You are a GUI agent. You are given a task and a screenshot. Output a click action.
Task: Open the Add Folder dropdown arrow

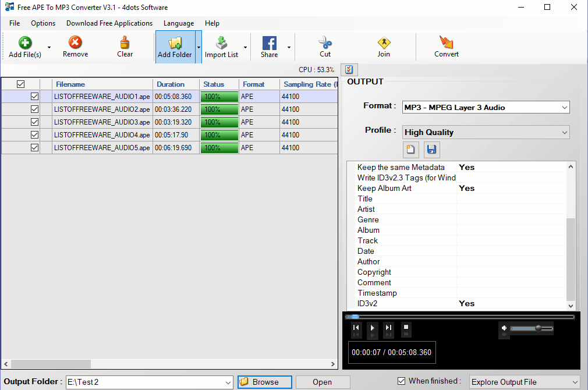199,47
